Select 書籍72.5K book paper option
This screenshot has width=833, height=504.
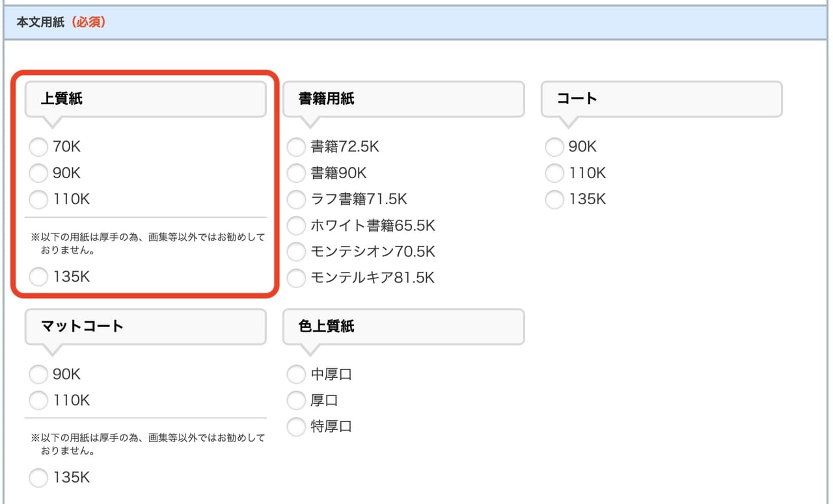(x=296, y=147)
